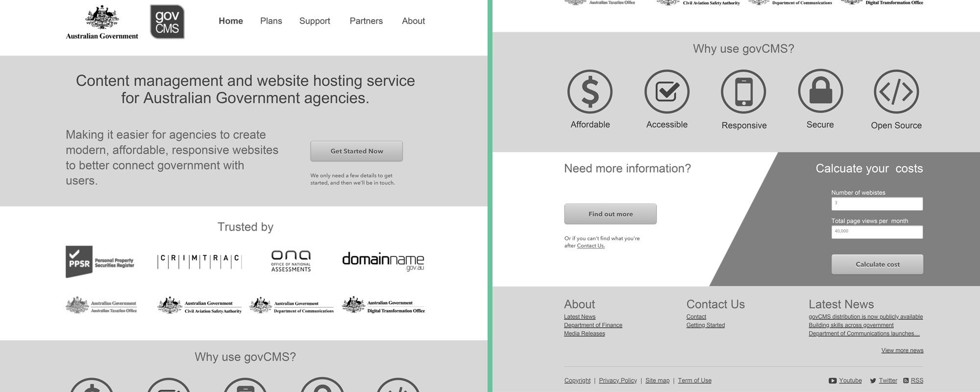Click the Civil Aviation Safety Authority logo under Trusted by
Image resolution: width=980 pixels, height=392 pixels.
(x=199, y=305)
